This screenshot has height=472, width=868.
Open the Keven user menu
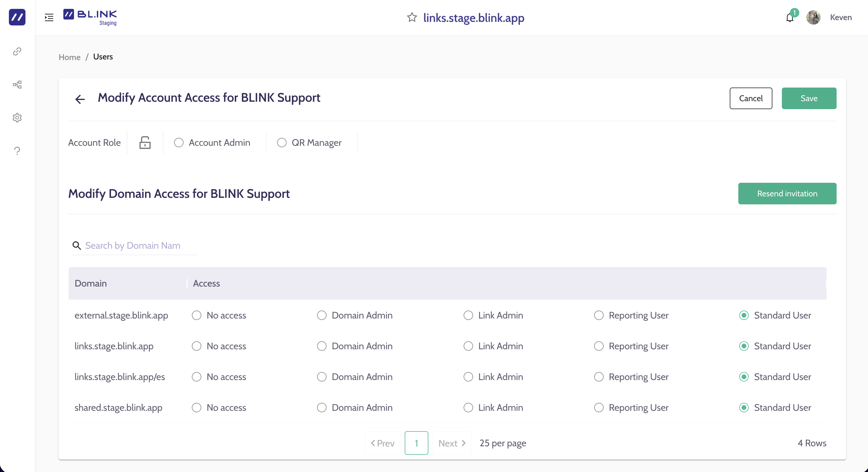(840, 17)
